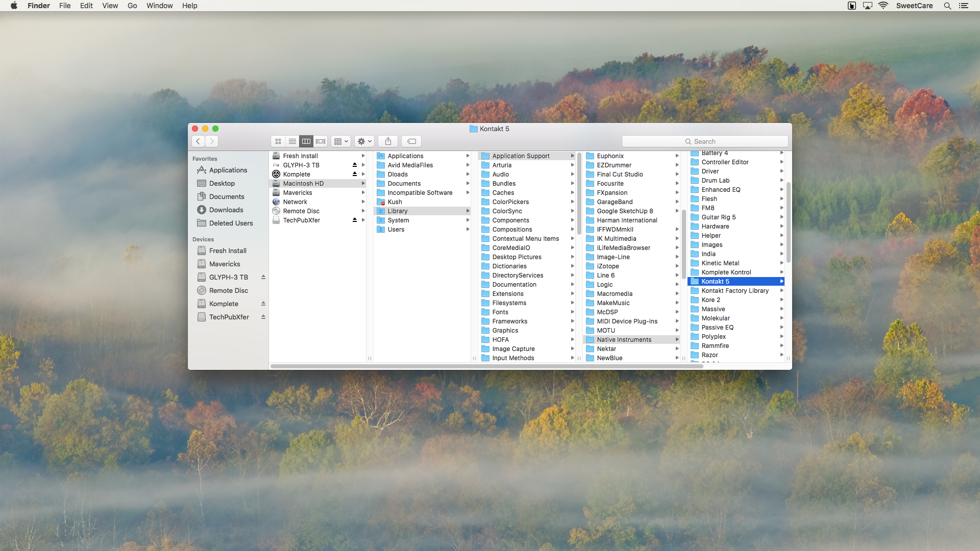980x551 pixels.
Task: Eject Komplete from the sidebar devices
Action: tap(263, 304)
